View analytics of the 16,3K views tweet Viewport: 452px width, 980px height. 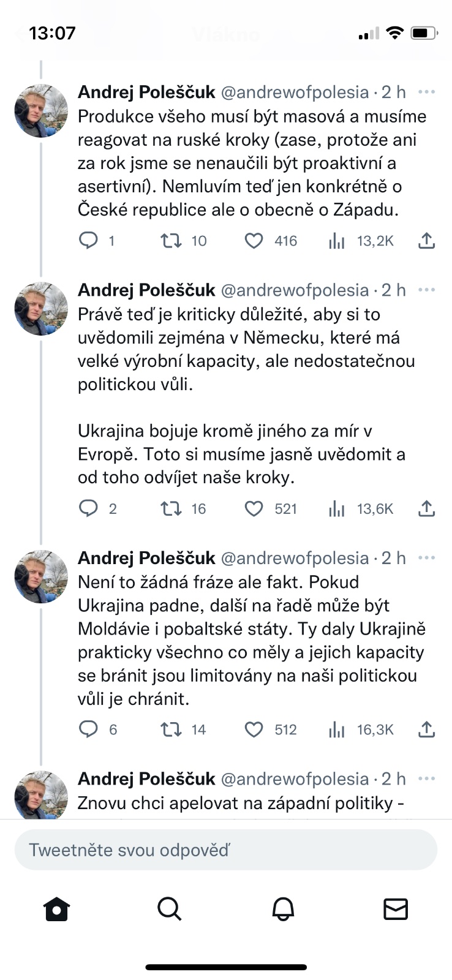pos(337,729)
